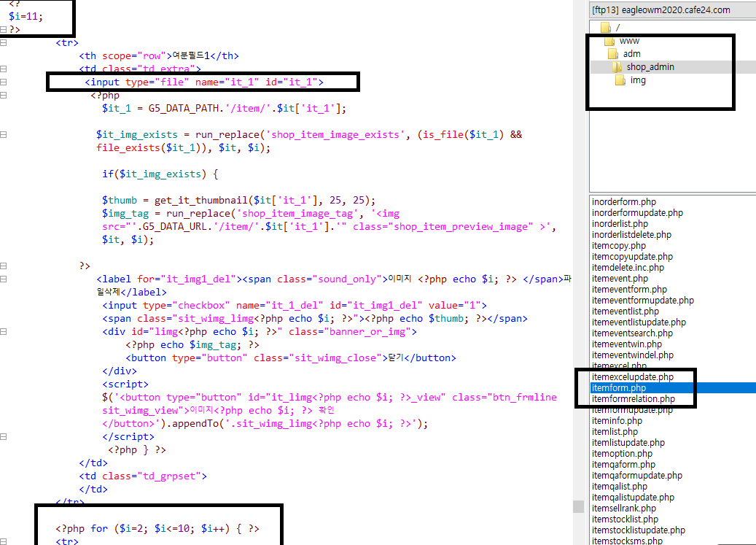Select itemoption.php in the file list
The image size is (756, 545).
tap(622, 454)
